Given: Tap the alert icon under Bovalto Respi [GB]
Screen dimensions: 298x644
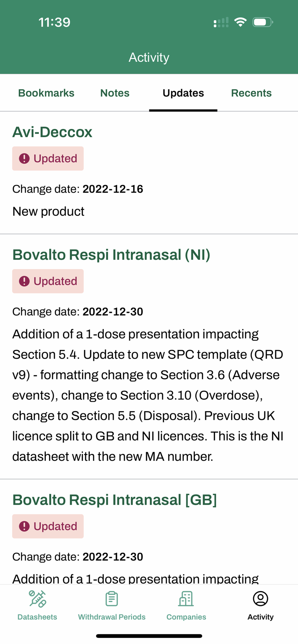Looking at the screenshot, I should point(24,526).
